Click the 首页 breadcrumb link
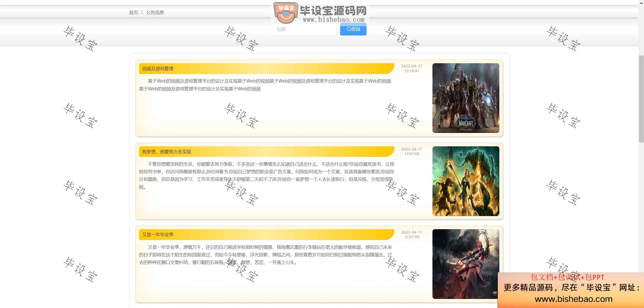The width and height of the screenshot is (644, 308). pos(133,12)
